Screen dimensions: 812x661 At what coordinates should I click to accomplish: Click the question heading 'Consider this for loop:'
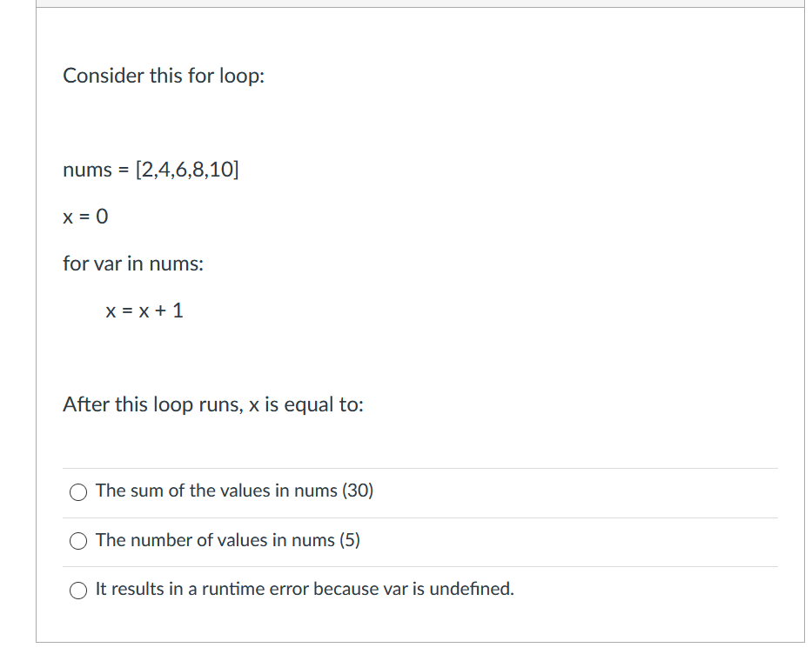164,77
